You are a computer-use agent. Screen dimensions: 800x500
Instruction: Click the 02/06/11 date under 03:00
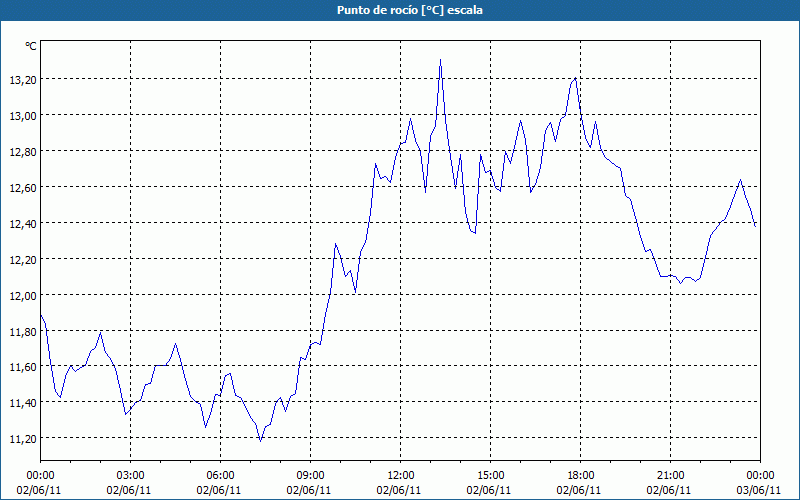tap(129, 490)
